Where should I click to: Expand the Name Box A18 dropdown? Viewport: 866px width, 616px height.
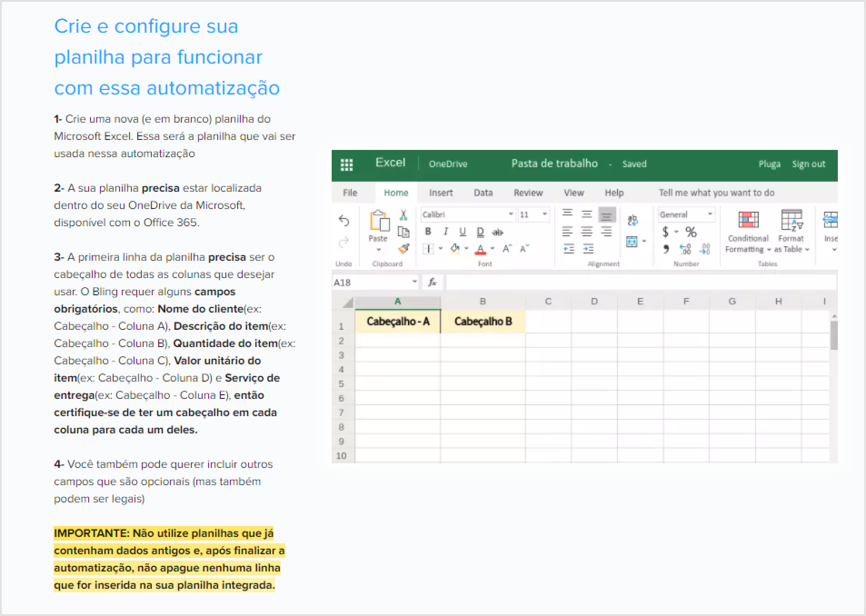click(x=414, y=282)
